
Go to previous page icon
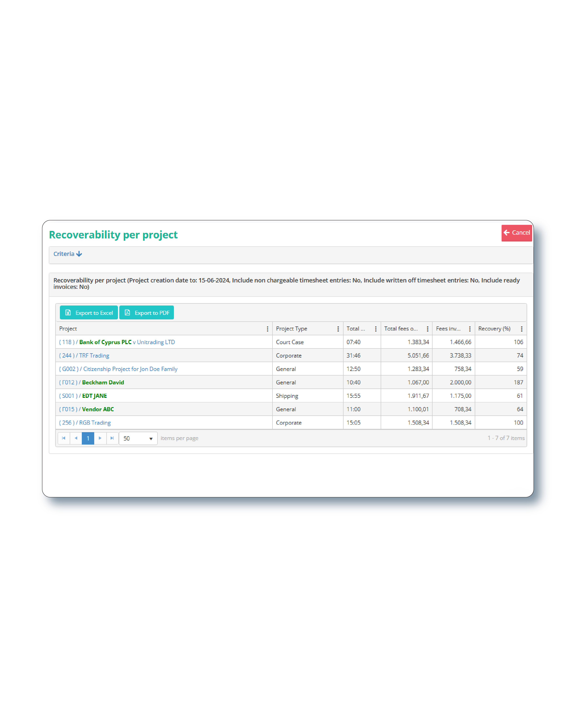(76, 438)
